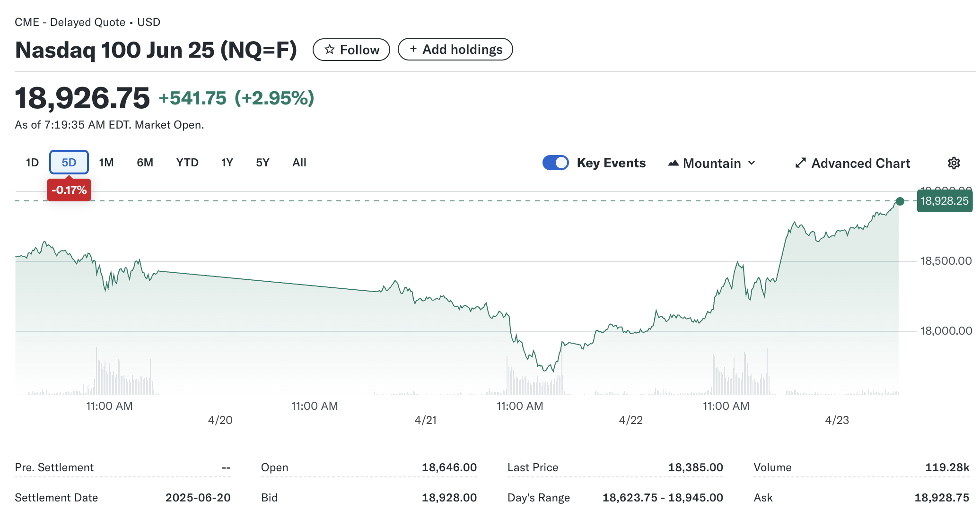
Task: Select the 1Y range tab
Action: 227,163
